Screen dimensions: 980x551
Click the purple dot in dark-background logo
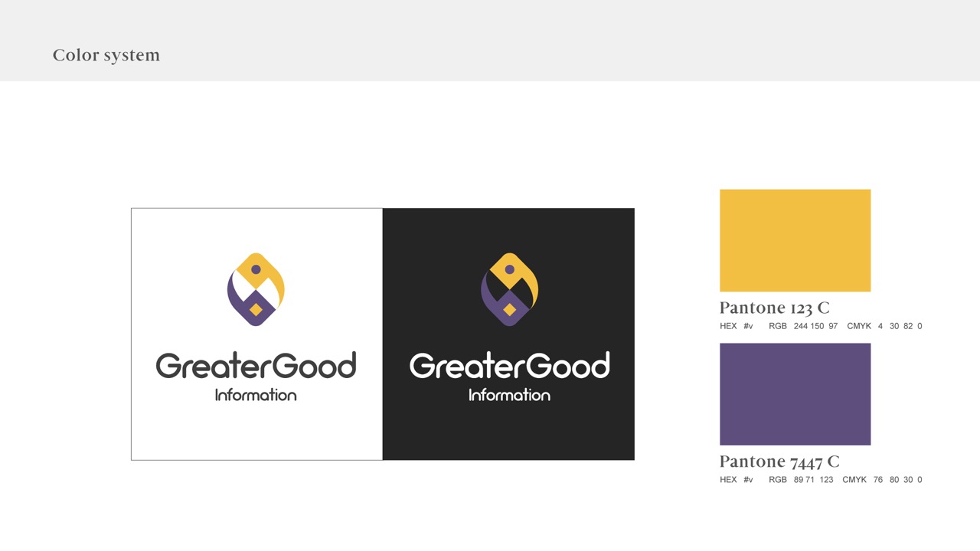coord(509,269)
